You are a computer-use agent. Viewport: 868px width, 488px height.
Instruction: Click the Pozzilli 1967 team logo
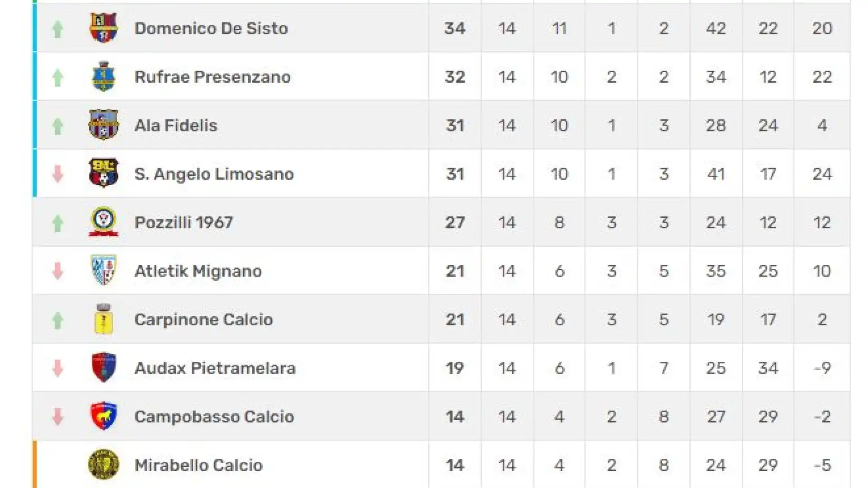[104, 222]
